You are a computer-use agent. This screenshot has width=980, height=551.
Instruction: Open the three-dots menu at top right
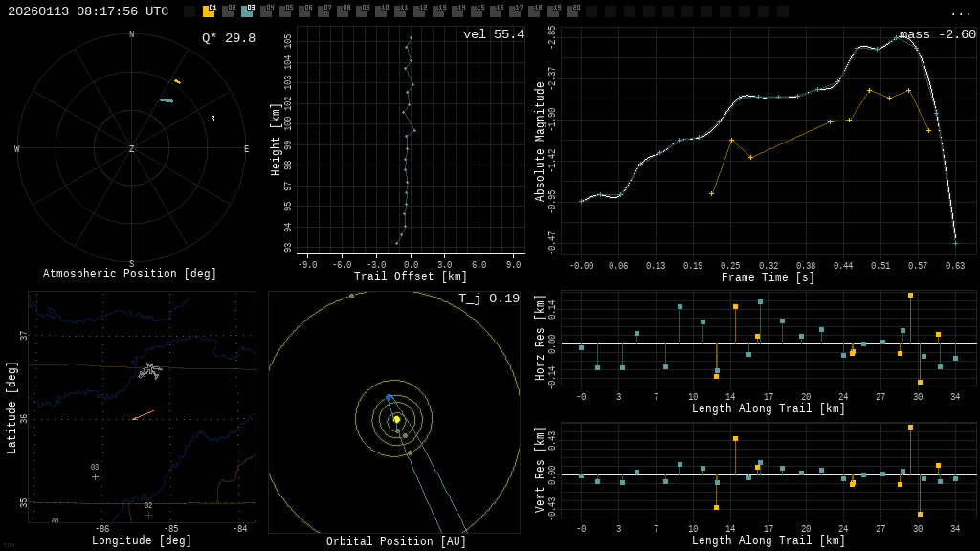pyautogui.click(x=960, y=12)
